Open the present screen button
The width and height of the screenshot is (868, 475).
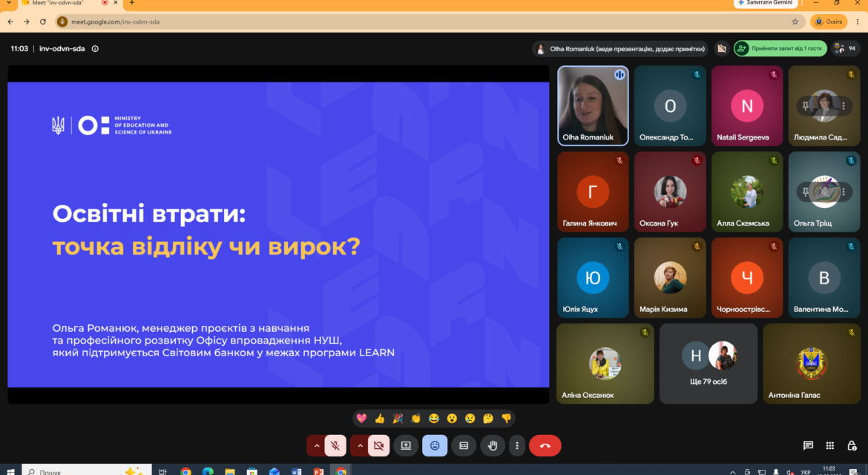pos(406,445)
